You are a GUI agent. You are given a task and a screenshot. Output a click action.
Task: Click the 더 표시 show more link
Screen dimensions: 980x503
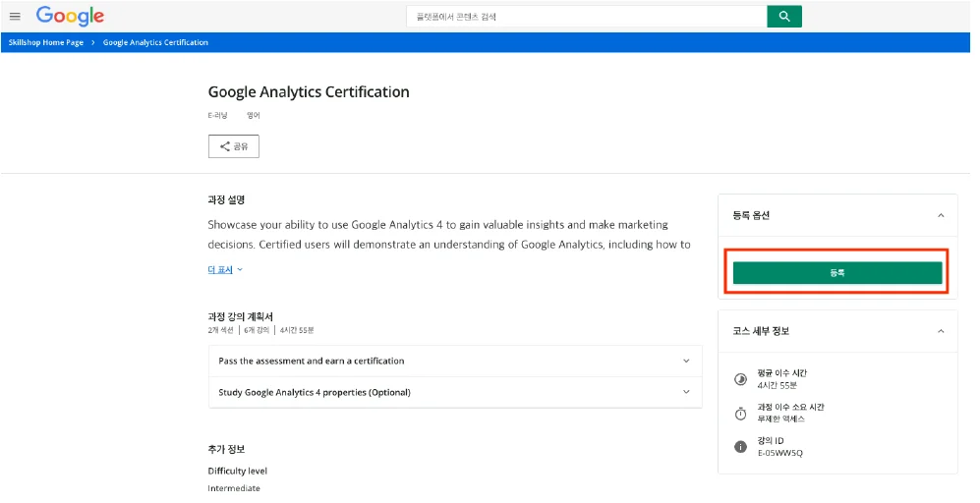pos(220,270)
